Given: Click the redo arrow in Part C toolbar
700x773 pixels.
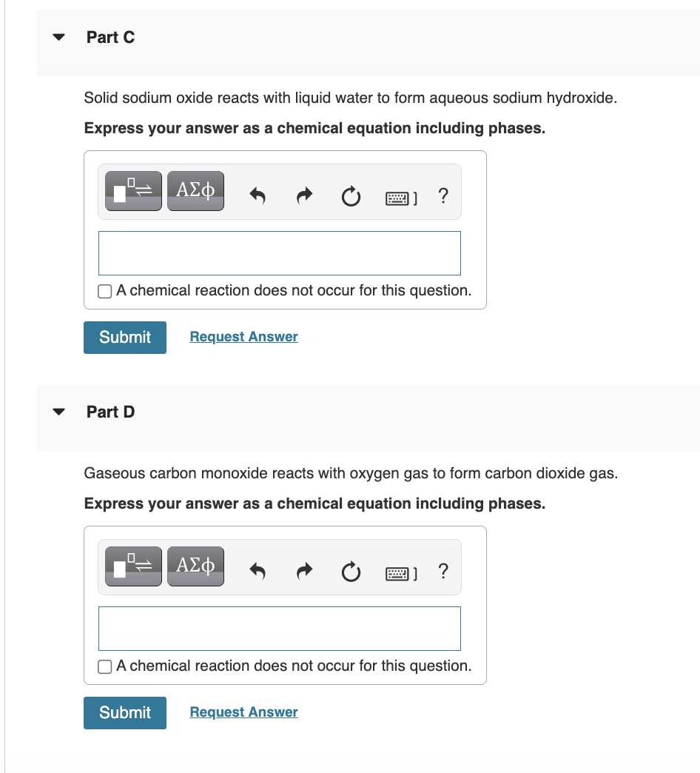Looking at the screenshot, I should [x=304, y=196].
